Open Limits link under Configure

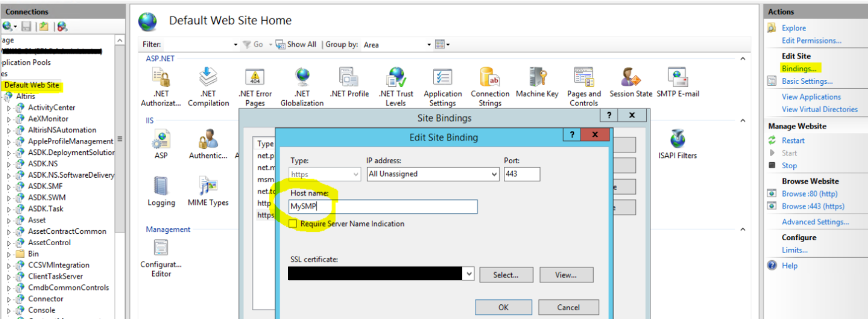click(x=795, y=250)
